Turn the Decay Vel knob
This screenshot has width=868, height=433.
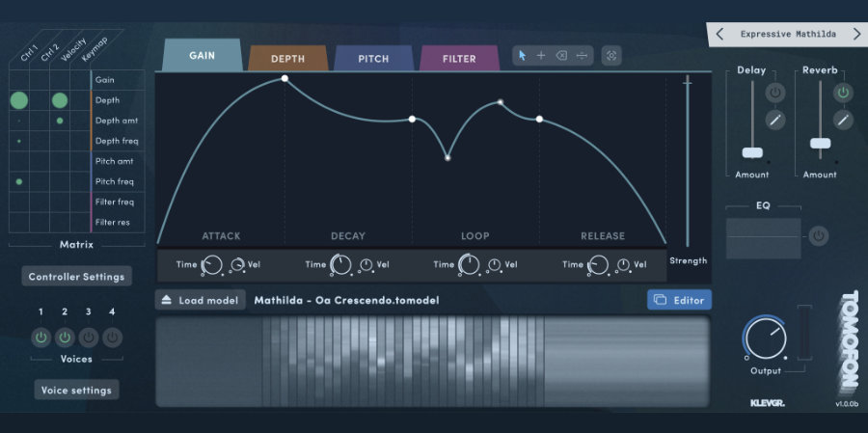pyautogui.click(x=366, y=264)
